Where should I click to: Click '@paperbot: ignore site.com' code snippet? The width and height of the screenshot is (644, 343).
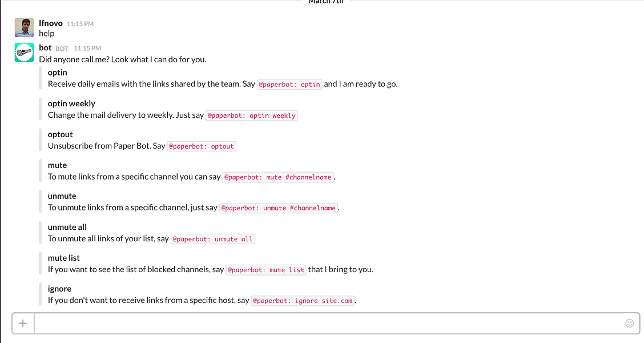(x=303, y=301)
